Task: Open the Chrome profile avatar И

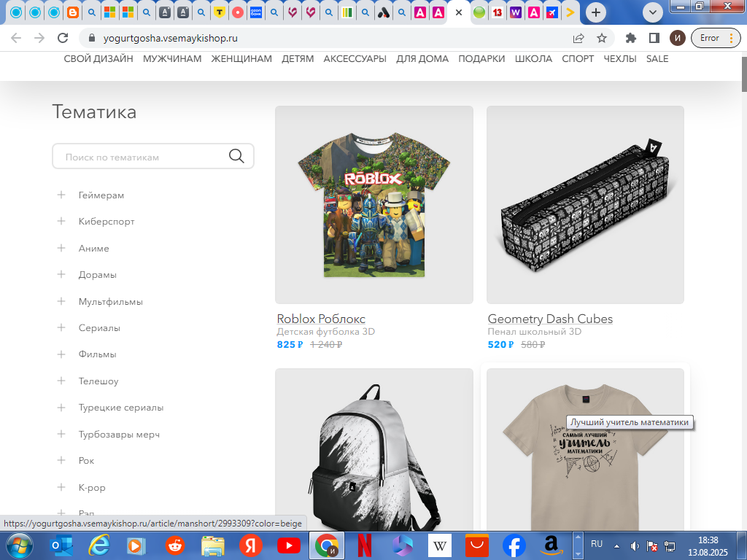Action: 678,38
